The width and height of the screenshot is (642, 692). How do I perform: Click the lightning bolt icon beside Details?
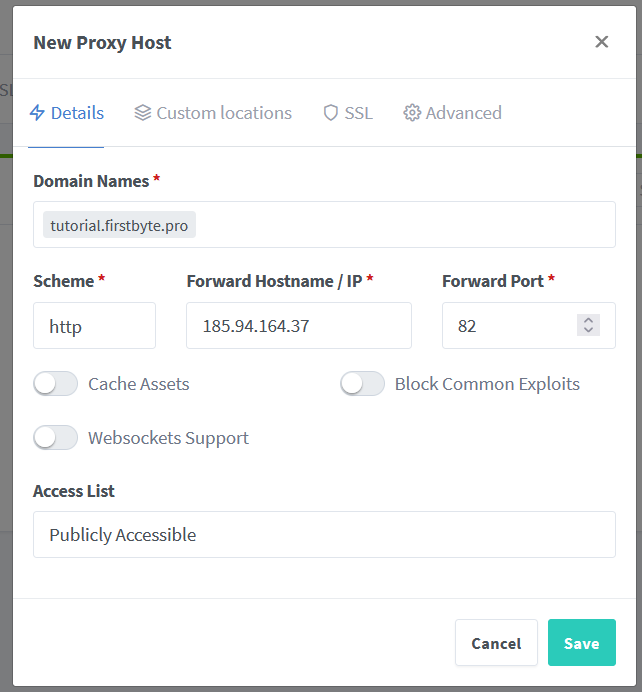click(x=37, y=113)
